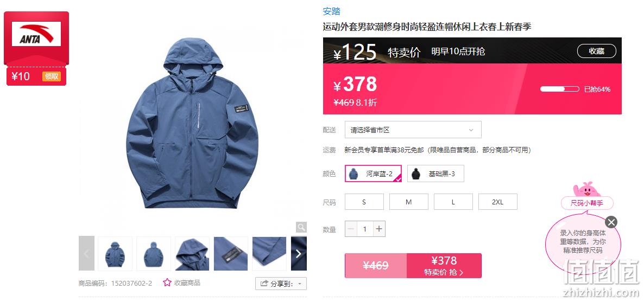Show previous thumbnails with left arrow
The height and width of the screenshot is (302, 644).
click(86, 254)
